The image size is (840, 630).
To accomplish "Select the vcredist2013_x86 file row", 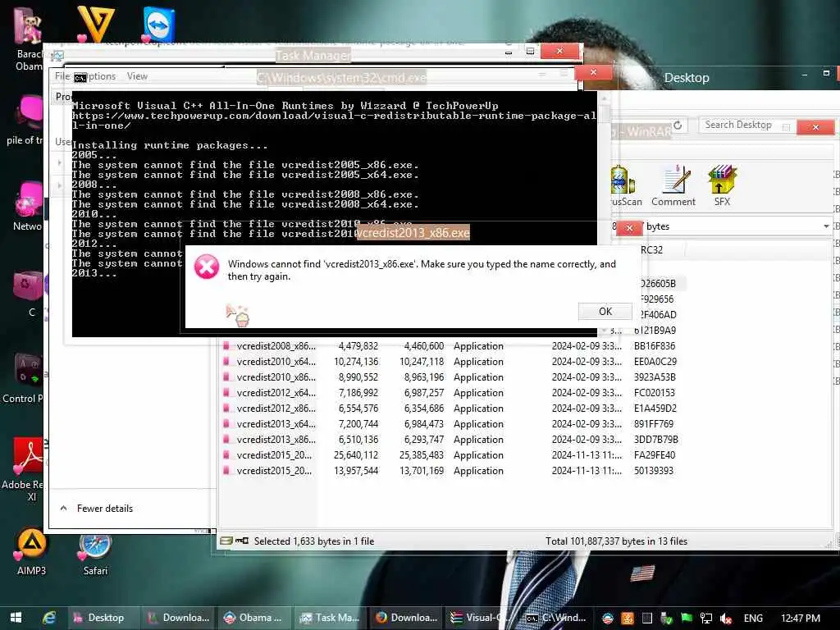I will tap(450, 440).
